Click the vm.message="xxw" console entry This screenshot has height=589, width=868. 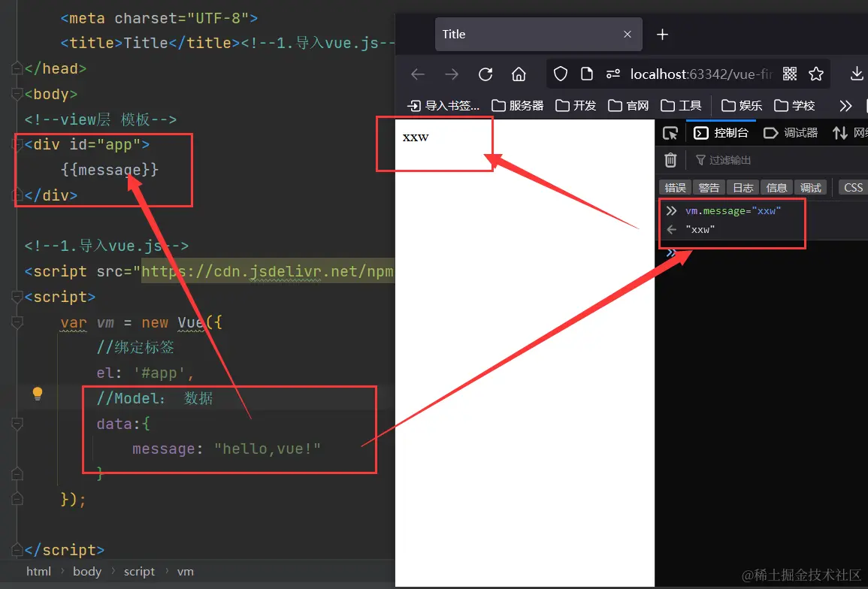pyautogui.click(x=733, y=211)
